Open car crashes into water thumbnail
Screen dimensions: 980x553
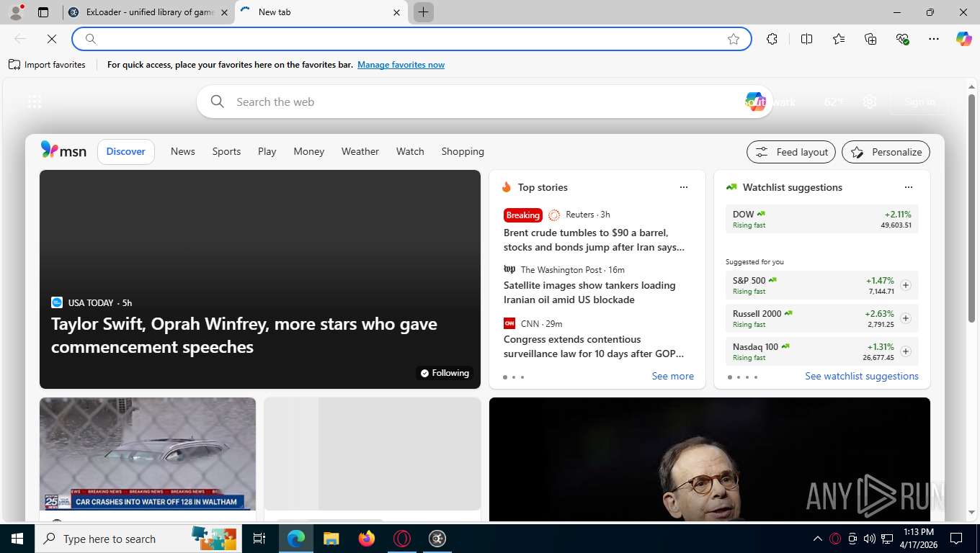point(148,454)
